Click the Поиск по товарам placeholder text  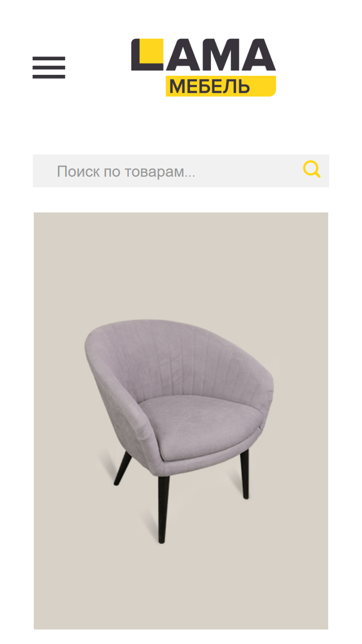[x=126, y=171]
